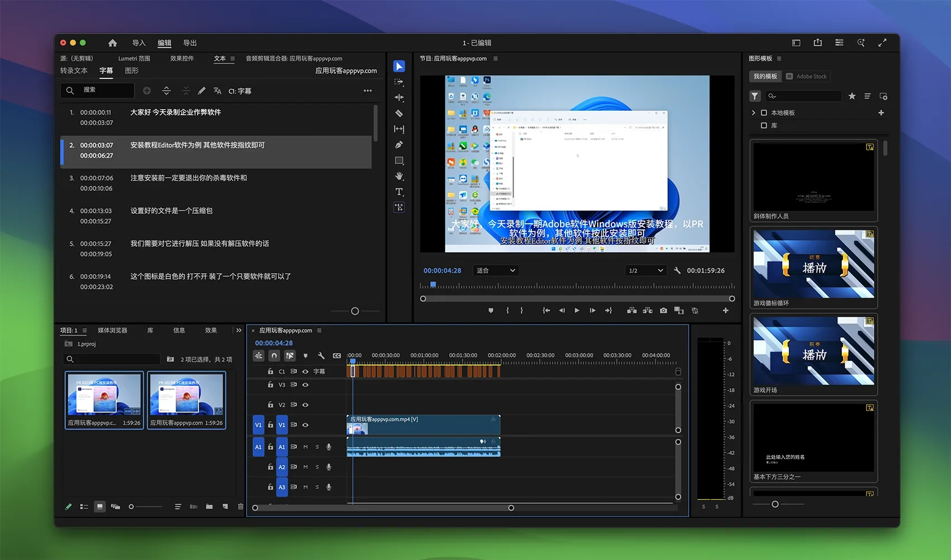The width and height of the screenshot is (951, 560).
Task: Toggle the V1 track eye icon
Action: pos(305,425)
